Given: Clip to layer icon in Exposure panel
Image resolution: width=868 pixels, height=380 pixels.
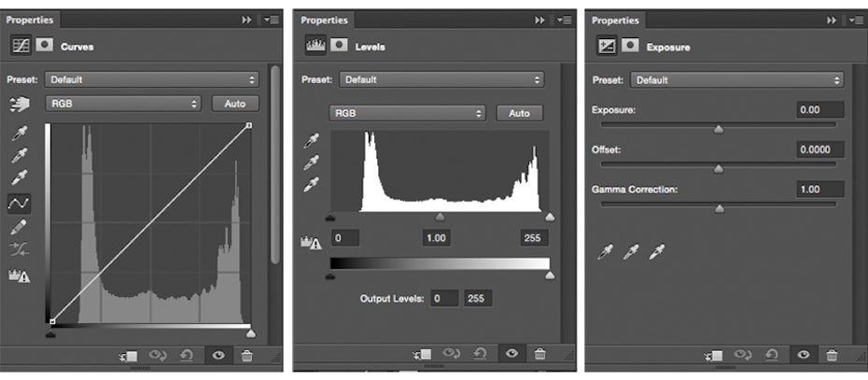Looking at the screenshot, I should (714, 355).
